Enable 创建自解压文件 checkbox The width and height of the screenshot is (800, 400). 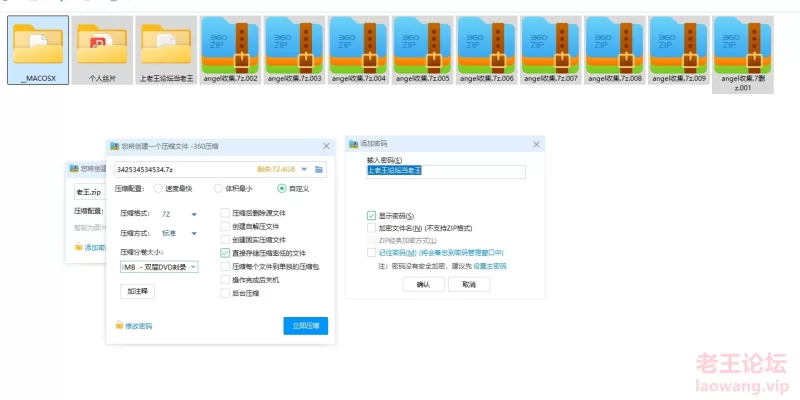click(225, 226)
